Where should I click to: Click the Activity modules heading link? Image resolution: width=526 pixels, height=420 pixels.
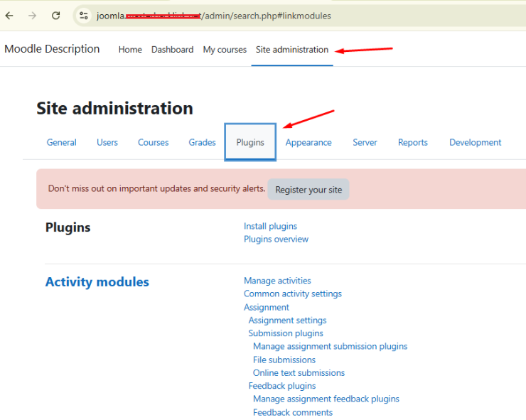(x=97, y=282)
